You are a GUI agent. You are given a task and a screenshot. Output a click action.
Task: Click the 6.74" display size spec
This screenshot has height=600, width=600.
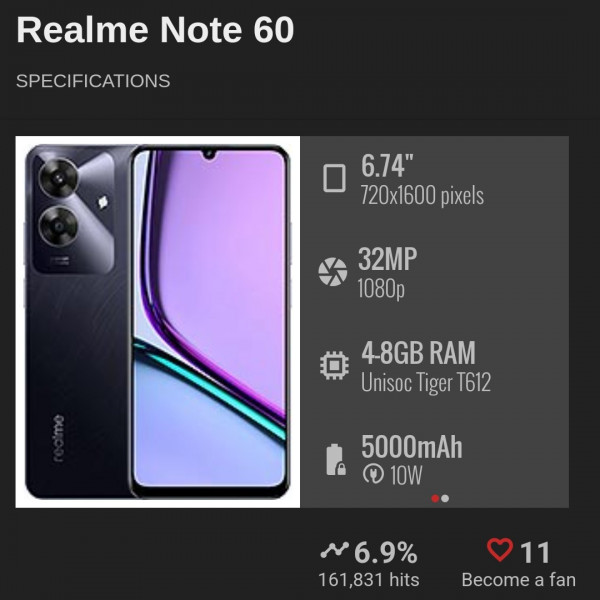tap(387, 166)
